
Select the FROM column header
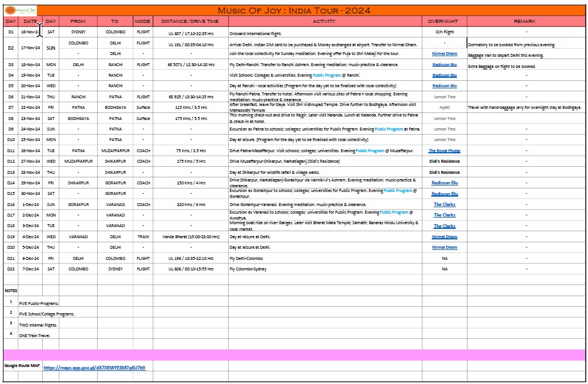[x=78, y=22]
